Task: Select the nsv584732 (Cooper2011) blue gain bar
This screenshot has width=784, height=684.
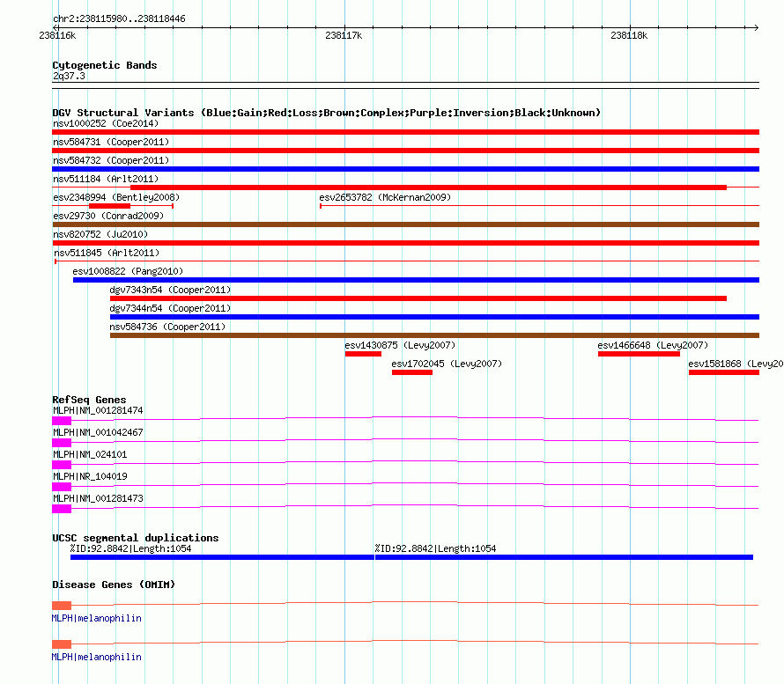Action: tap(405, 169)
